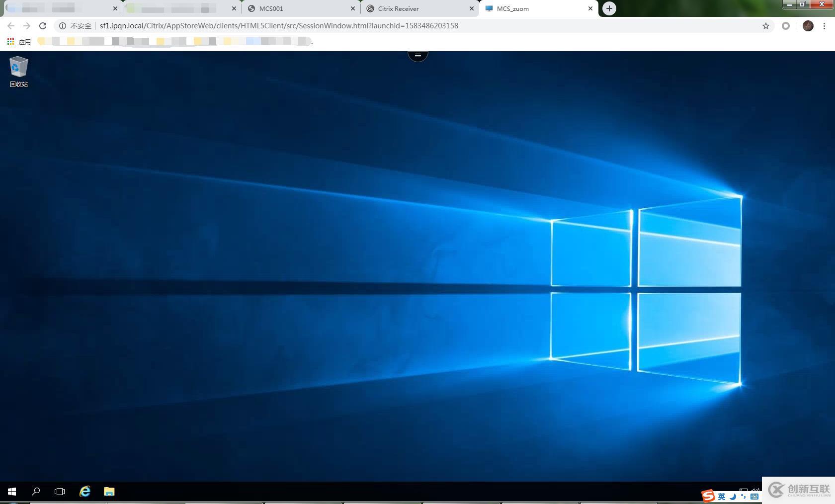Close the second blurred browser tab

point(234,8)
